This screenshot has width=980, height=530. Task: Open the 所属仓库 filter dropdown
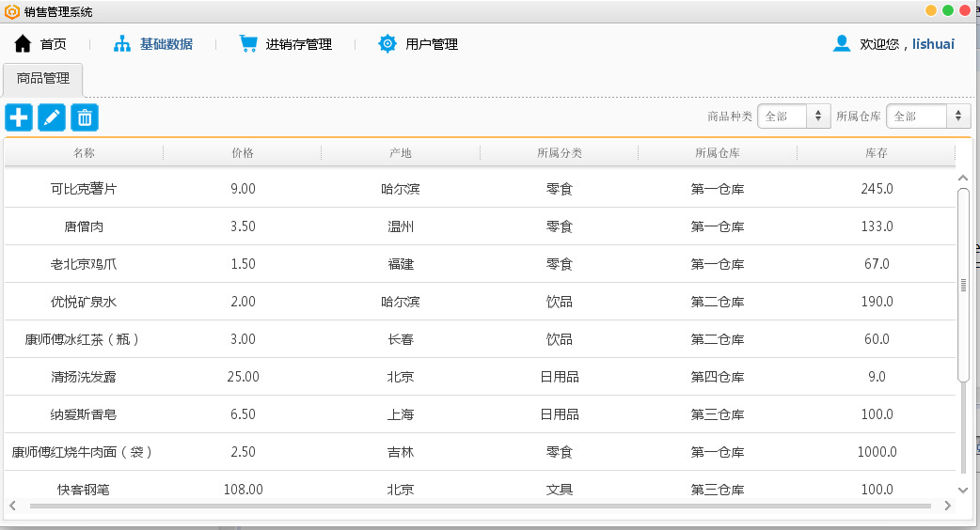pos(928,117)
